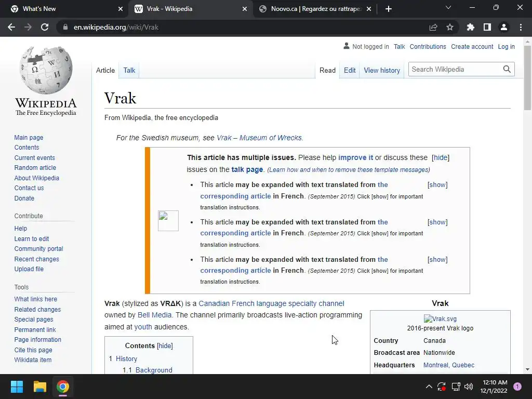Open the Main page sidebar link
The height and width of the screenshot is (399, 532).
(29, 137)
